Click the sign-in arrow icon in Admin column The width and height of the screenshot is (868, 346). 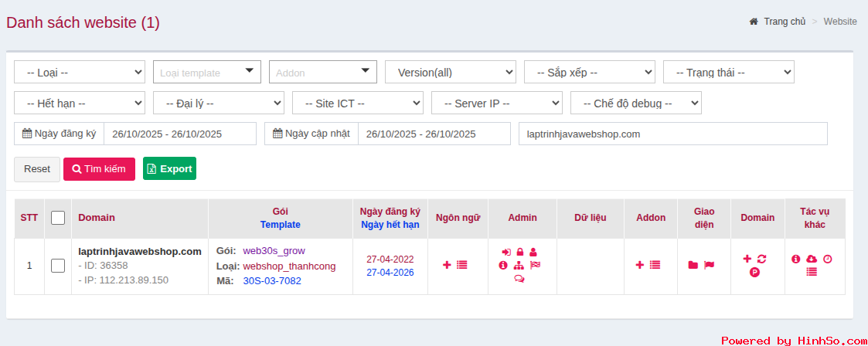[506, 252]
